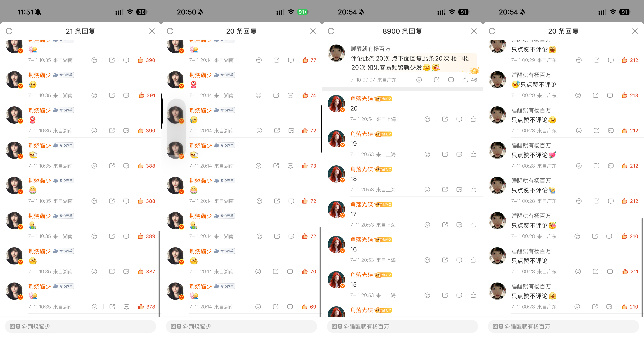
Task: Tap timestamp 7-11 20:54 来自上海
Action: pyautogui.click(x=373, y=119)
